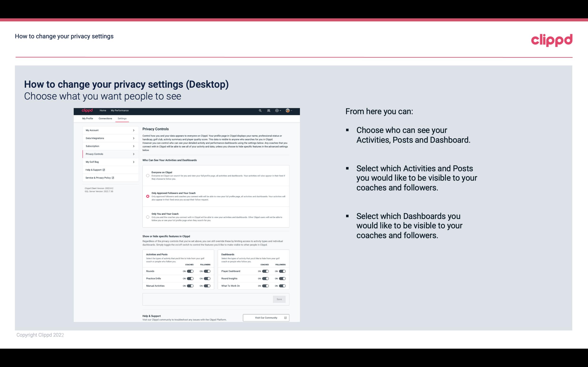Click the Save button on privacy form
This screenshot has width=588, height=367.
(279, 299)
